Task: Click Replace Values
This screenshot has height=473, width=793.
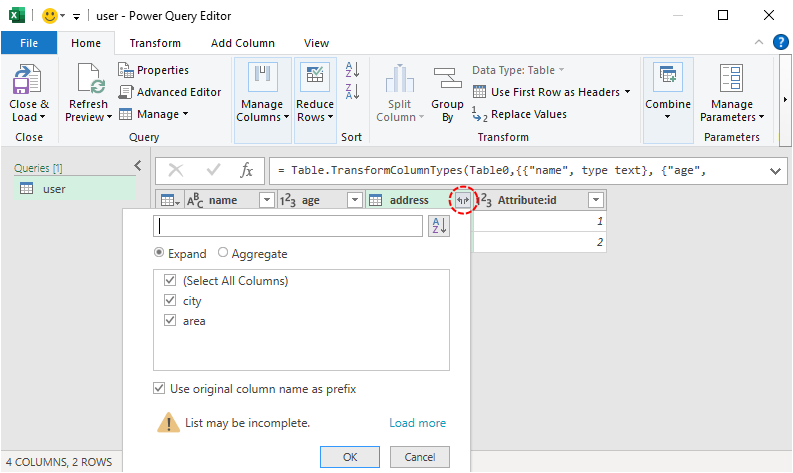Action: point(519,114)
